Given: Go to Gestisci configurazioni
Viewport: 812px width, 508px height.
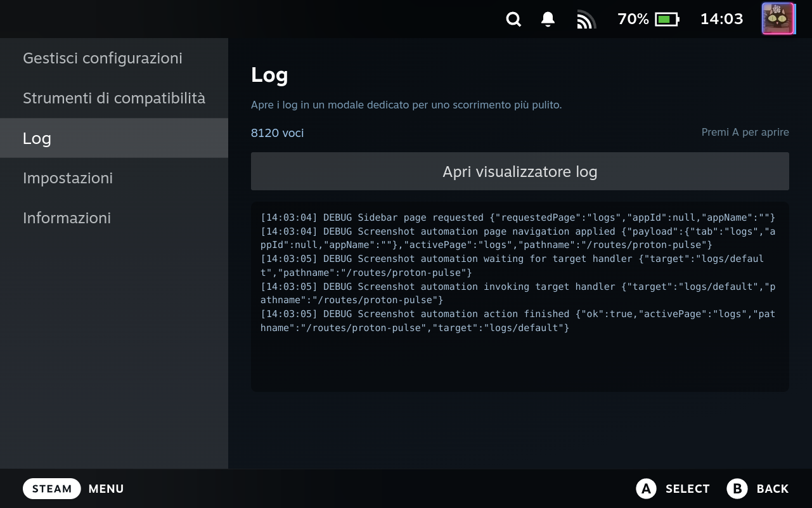Looking at the screenshot, I should coord(114,58).
